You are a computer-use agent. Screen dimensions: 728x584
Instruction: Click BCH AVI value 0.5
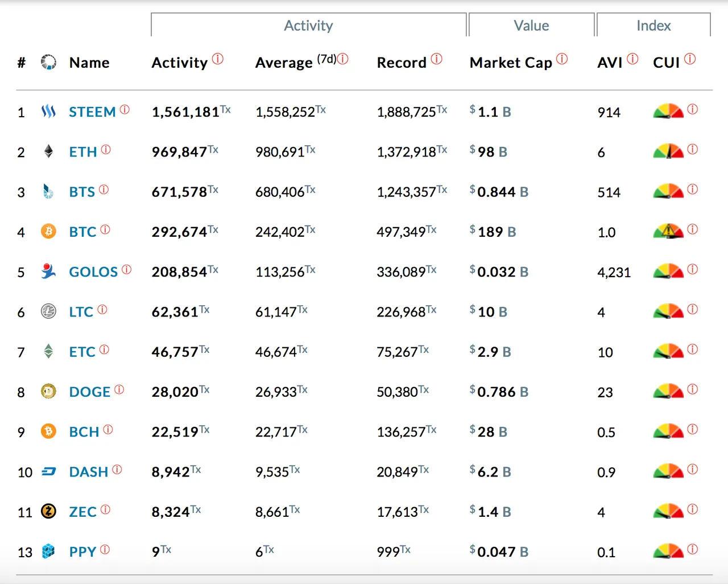tap(606, 433)
